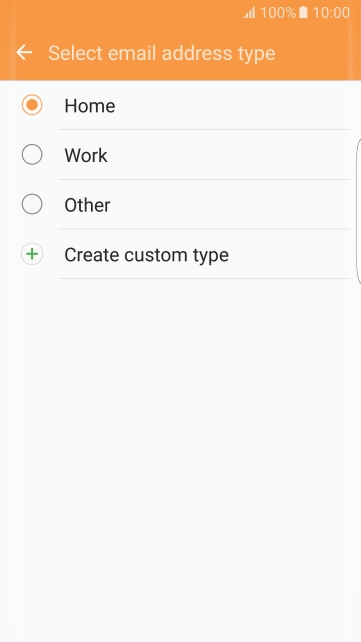Tap the 100% battery percentage text
This screenshot has width=361, height=642.
(278, 13)
